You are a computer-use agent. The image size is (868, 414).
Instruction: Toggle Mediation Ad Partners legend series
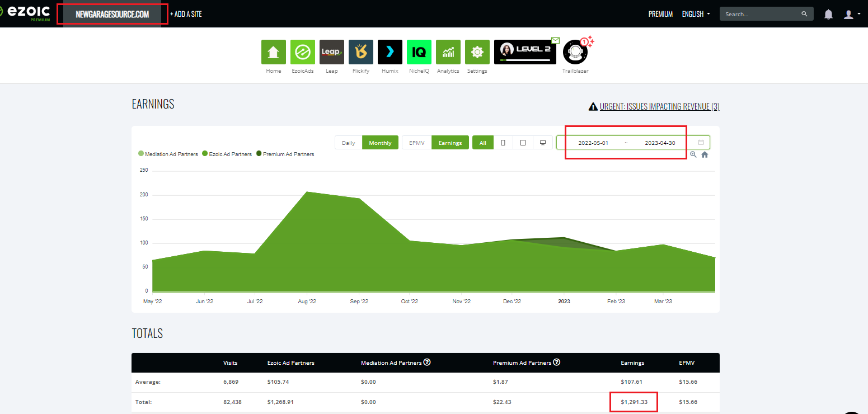(168, 154)
